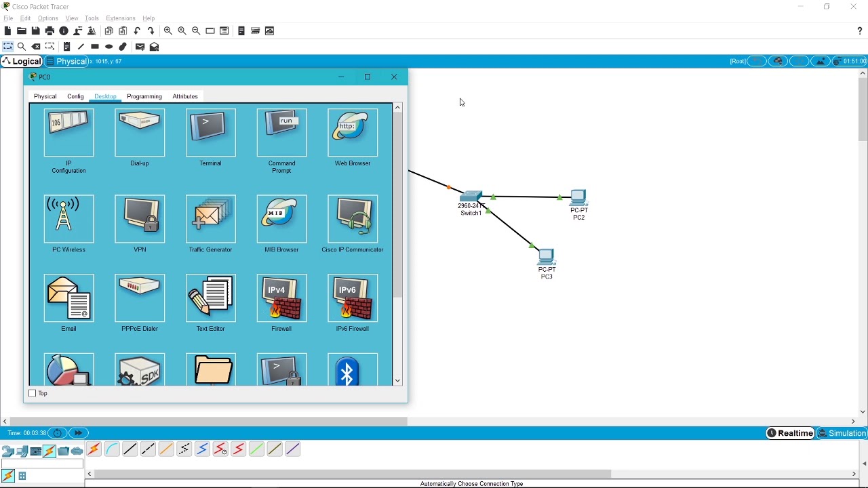Pick copper cross-over dashed cable
This screenshot has height=488, width=868.
148,449
